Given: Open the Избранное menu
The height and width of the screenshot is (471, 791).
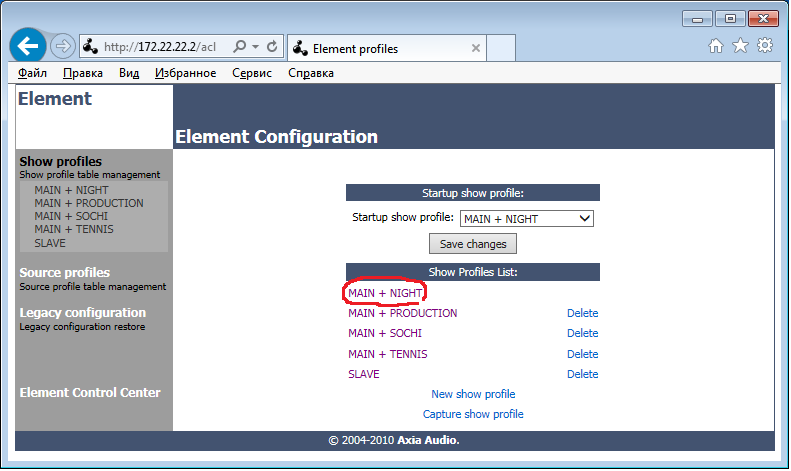Looking at the screenshot, I should click(x=185, y=73).
